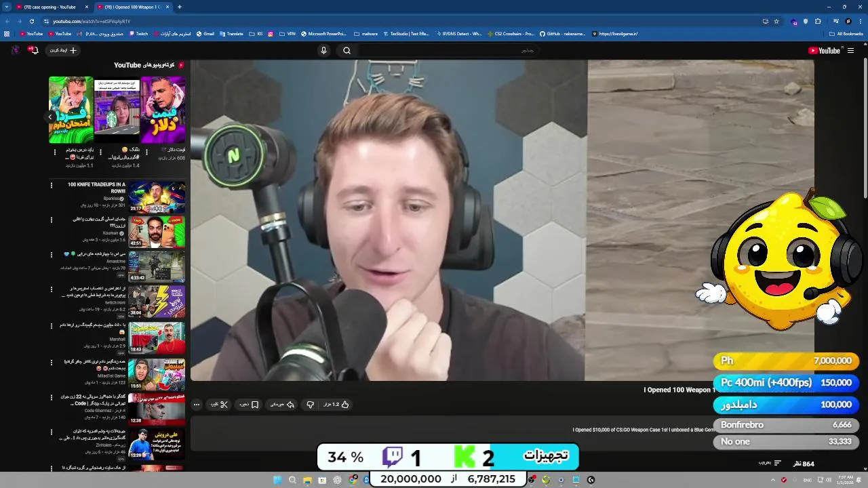Open the taskbar clock and date
Screen dimensions: 868x488
coord(846,480)
